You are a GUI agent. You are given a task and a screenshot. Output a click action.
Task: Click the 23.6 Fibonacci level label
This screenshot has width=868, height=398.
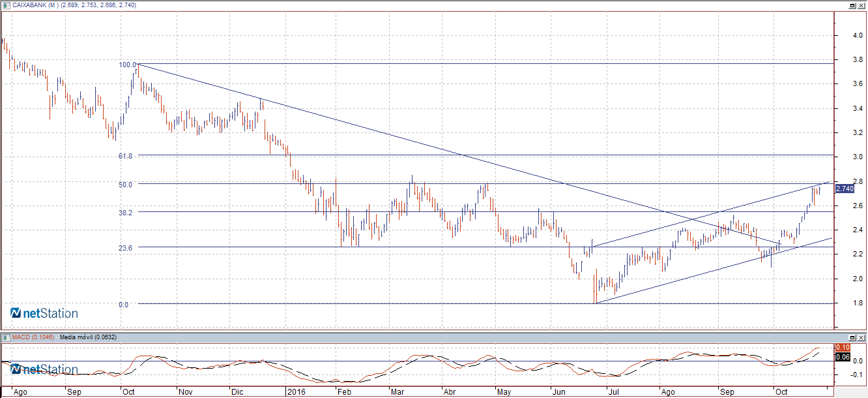click(126, 248)
